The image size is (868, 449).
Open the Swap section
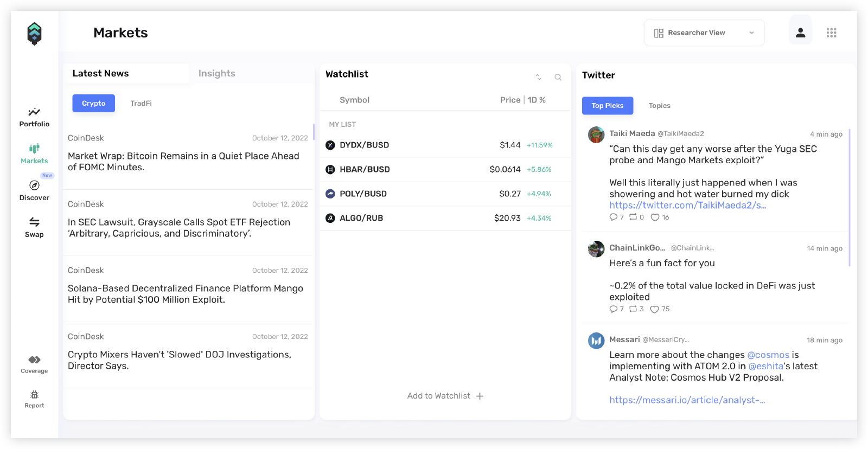click(x=34, y=228)
